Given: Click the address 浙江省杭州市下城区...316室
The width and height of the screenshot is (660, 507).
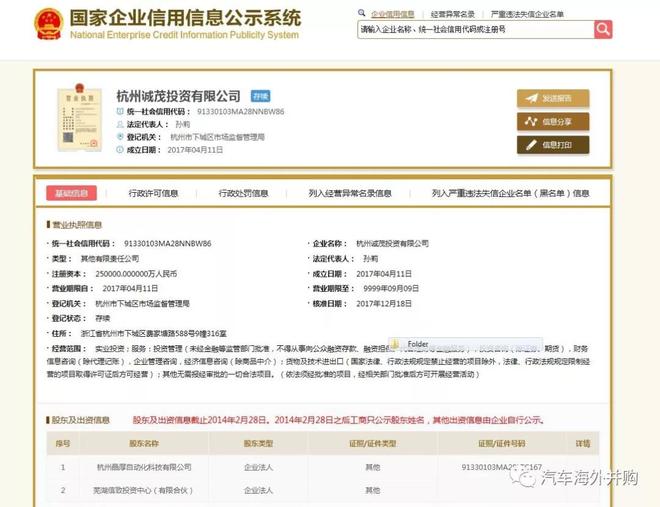Looking at the screenshot, I should 154,334.
